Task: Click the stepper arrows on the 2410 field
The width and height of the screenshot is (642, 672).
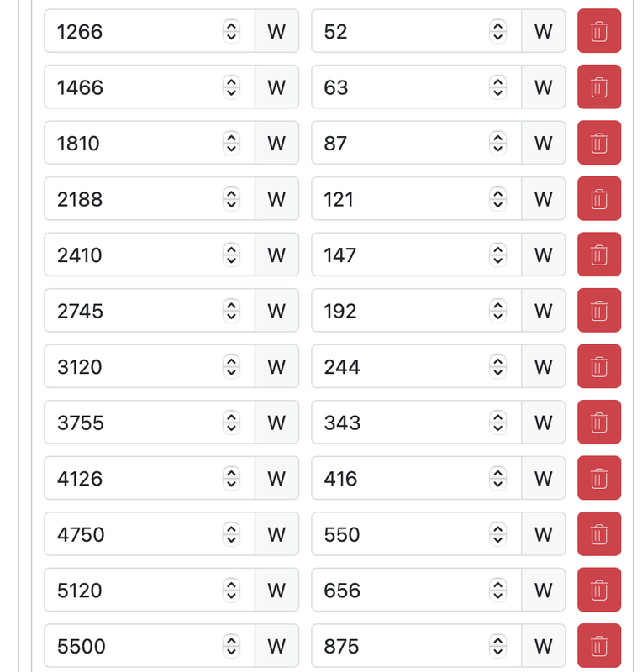Action: [x=231, y=255]
